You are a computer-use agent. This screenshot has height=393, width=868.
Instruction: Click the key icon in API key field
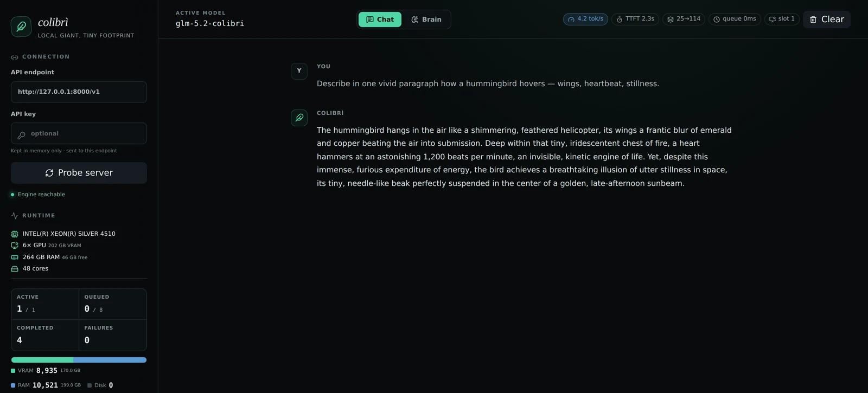coord(22,134)
